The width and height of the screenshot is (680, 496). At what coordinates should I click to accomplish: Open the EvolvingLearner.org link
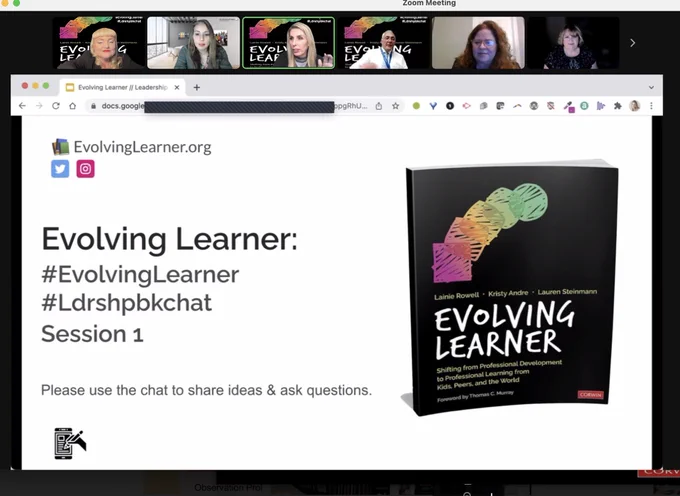pyautogui.click(x=142, y=147)
